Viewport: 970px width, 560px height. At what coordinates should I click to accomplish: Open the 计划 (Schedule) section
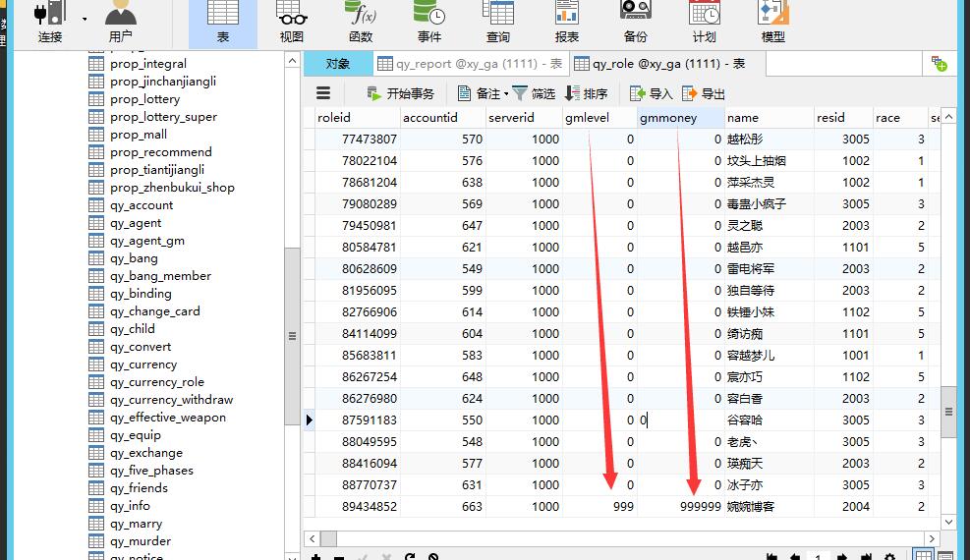click(704, 23)
